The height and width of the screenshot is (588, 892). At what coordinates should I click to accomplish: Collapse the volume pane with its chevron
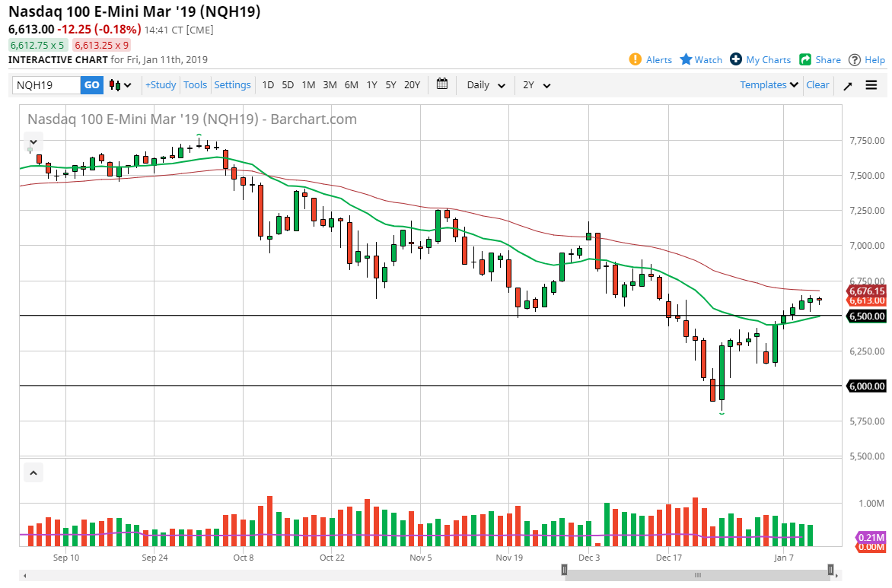33,472
